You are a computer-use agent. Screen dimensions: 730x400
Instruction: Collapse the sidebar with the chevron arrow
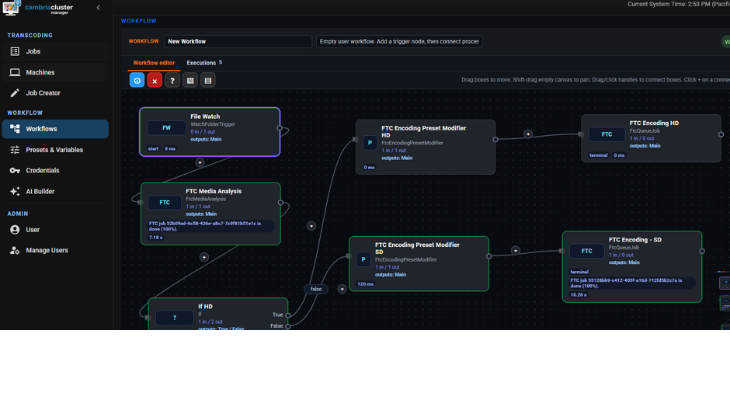pyautogui.click(x=98, y=7)
